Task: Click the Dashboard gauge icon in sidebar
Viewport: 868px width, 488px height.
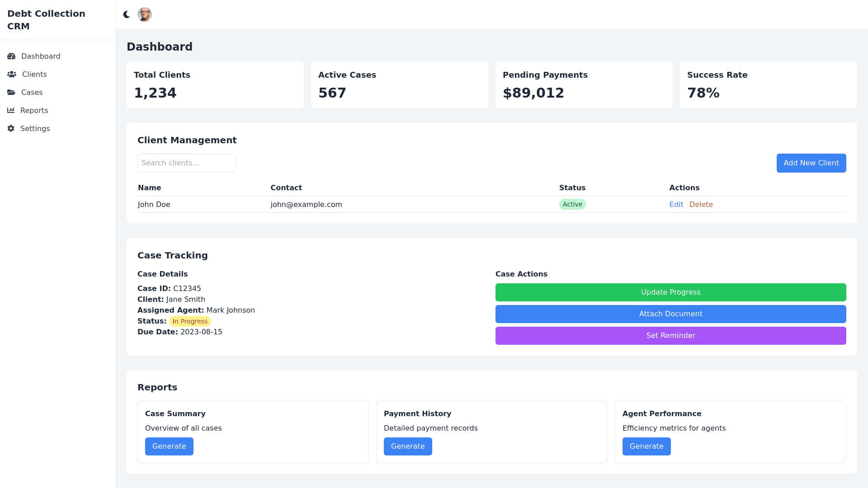Action: coord(11,56)
